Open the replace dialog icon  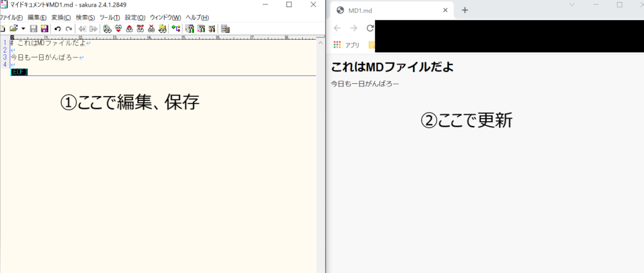[140, 28]
